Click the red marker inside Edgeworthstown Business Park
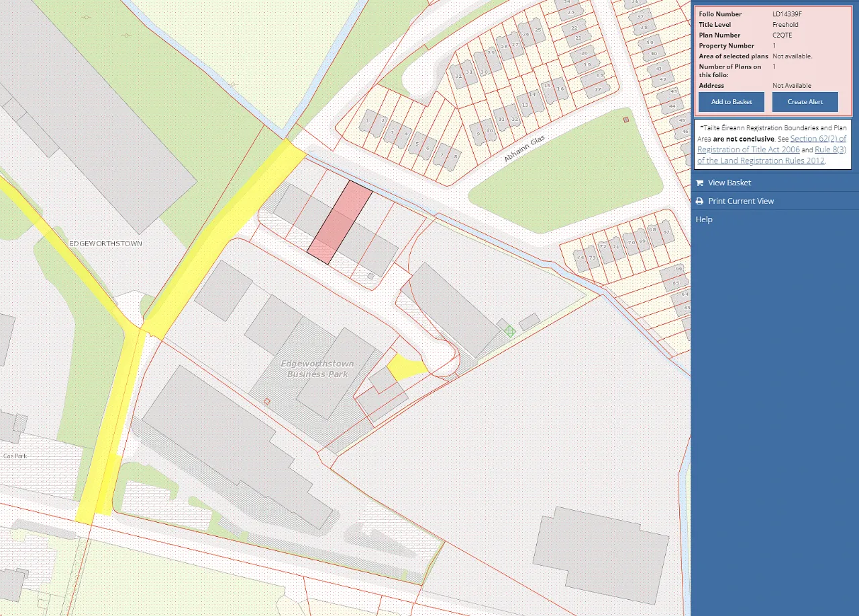This screenshot has height=616, width=859. (266, 401)
